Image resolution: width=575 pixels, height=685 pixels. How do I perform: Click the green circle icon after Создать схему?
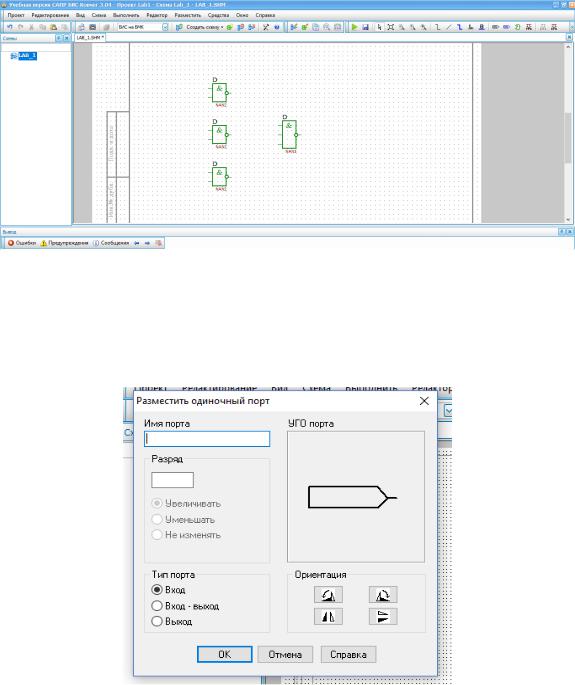[x=229, y=27]
